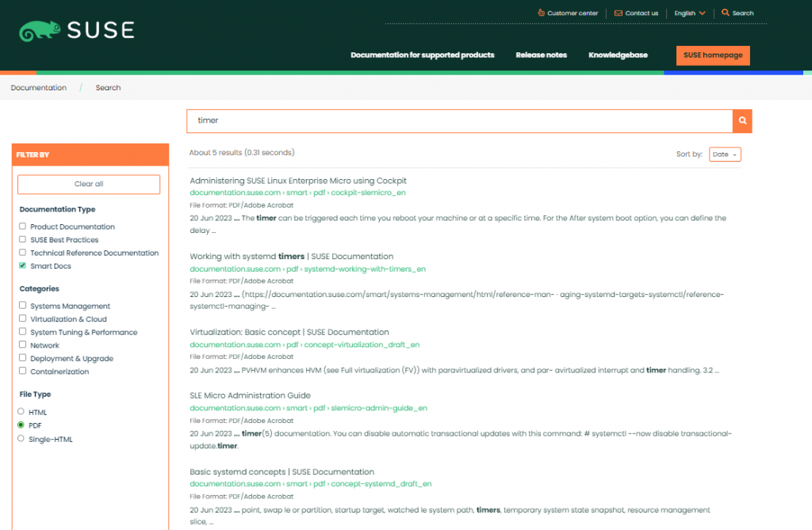812x530 pixels.
Task: Click the search field containing timer
Action: click(460, 120)
